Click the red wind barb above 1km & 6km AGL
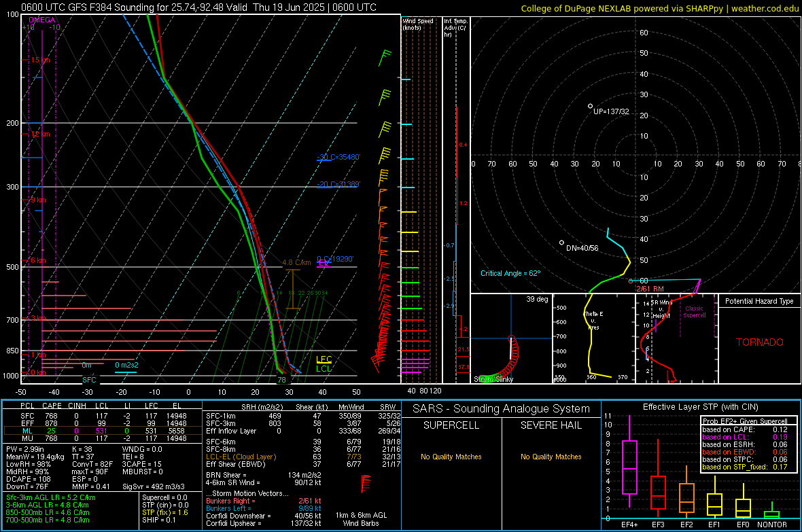The image size is (802, 532). [x=365, y=483]
